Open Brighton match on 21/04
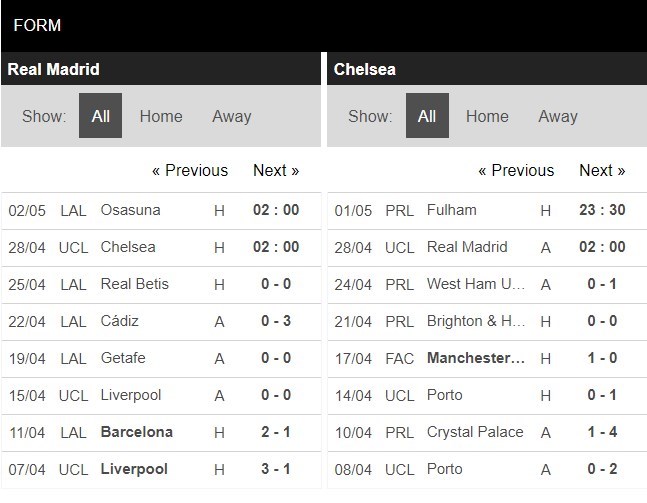Screen dimensions: 647x503 (x=476, y=321)
